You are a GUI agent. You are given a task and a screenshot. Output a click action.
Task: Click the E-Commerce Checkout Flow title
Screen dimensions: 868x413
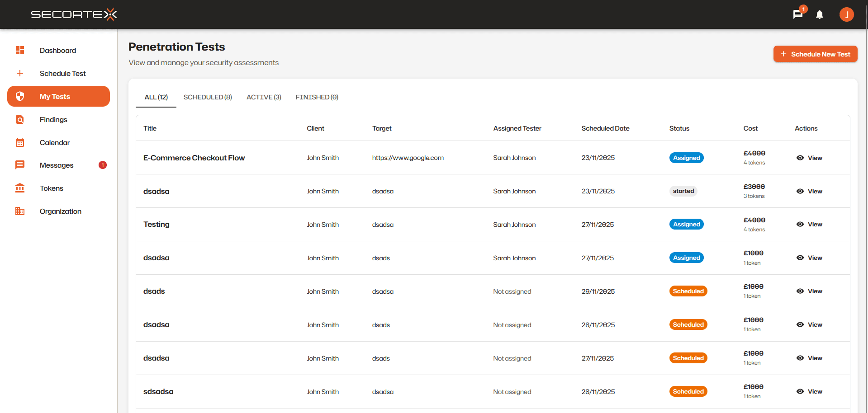194,158
